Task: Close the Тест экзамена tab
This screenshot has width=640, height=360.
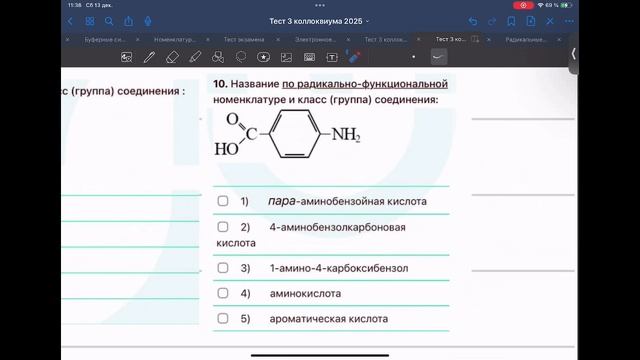Action: [x=208, y=40]
